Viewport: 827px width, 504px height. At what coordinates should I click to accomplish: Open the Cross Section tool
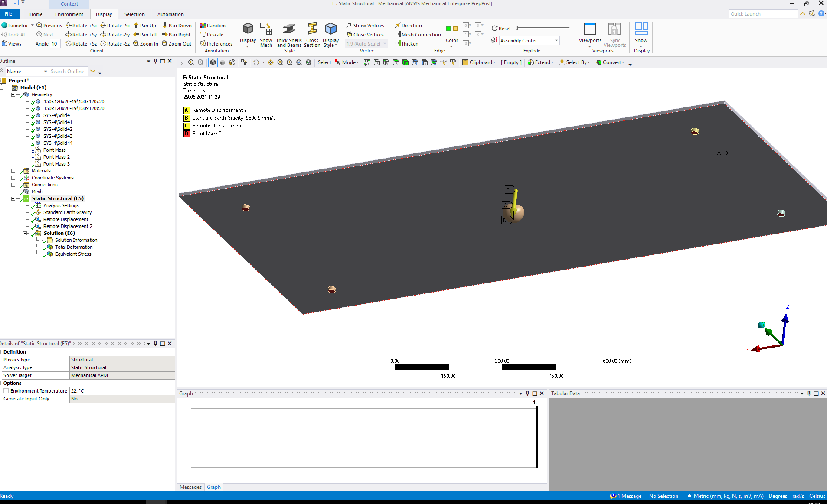(312, 34)
